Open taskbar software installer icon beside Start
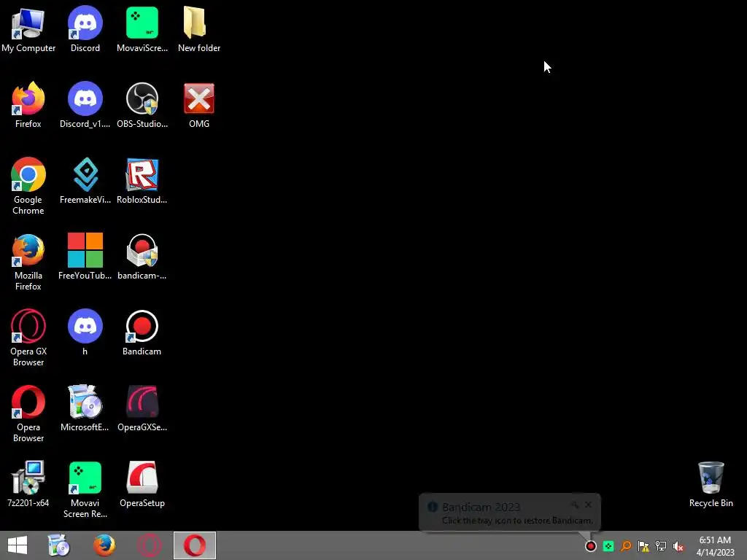 pyautogui.click(x=58, y=545)
